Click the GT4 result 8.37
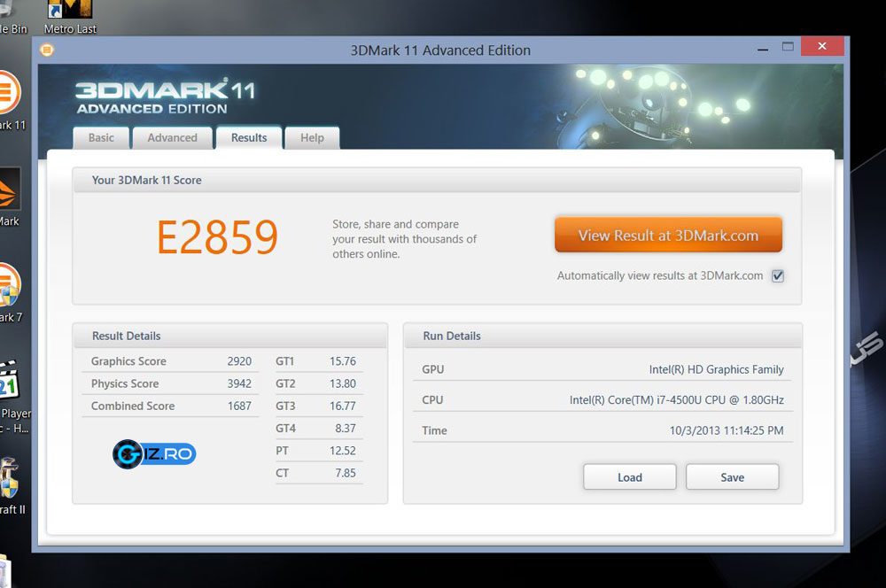The image size is (886, 588). click(x=346, y=428)
